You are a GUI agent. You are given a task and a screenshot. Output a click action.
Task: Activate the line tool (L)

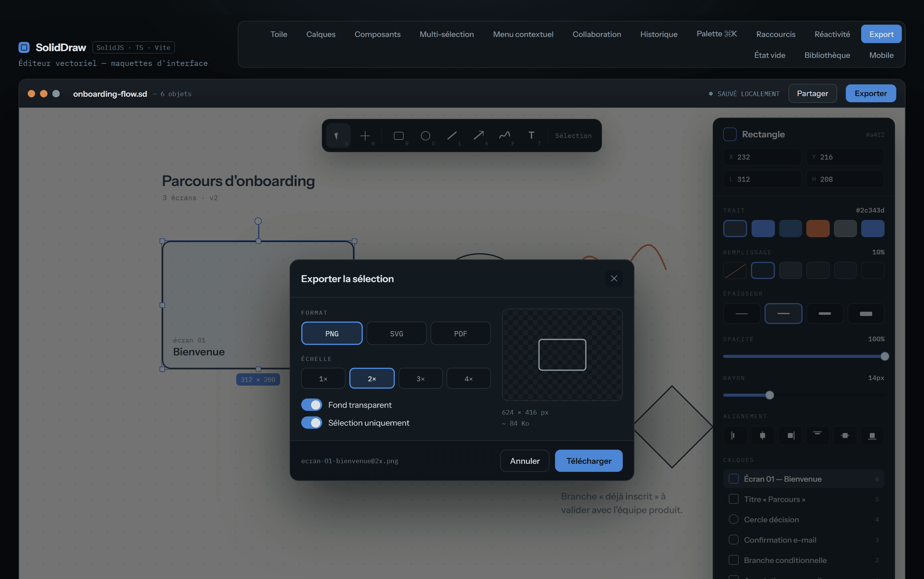(x=452, y=136)
